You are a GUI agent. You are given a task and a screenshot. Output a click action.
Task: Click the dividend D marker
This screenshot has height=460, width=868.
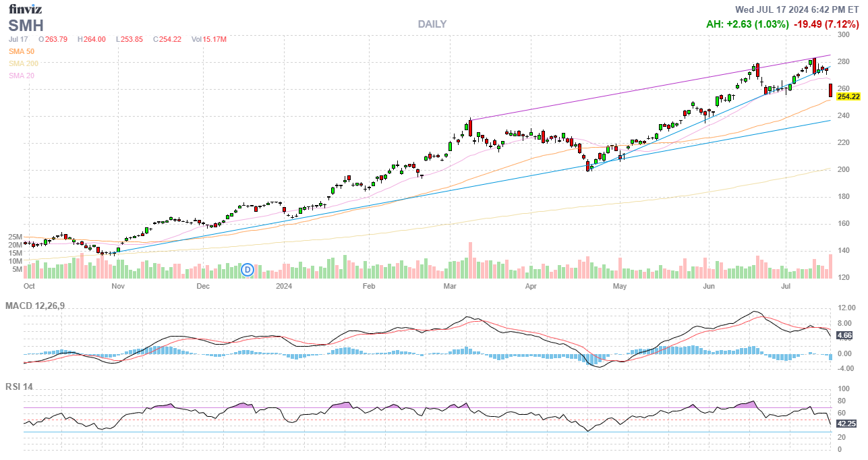248,270
